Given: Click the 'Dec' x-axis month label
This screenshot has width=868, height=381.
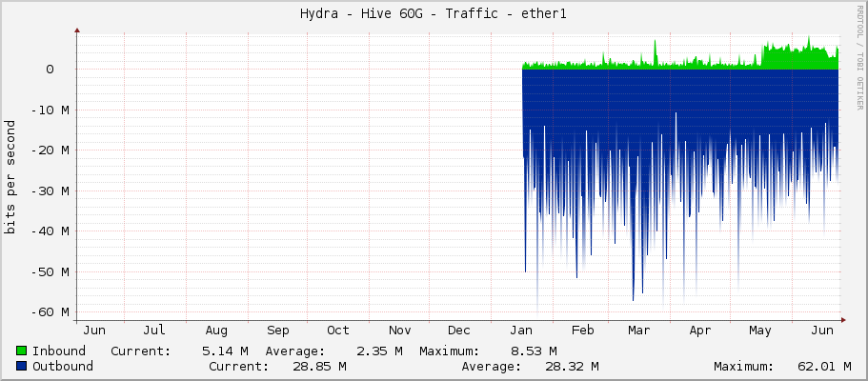Looking at the screenshot, I should coord(459,331).
